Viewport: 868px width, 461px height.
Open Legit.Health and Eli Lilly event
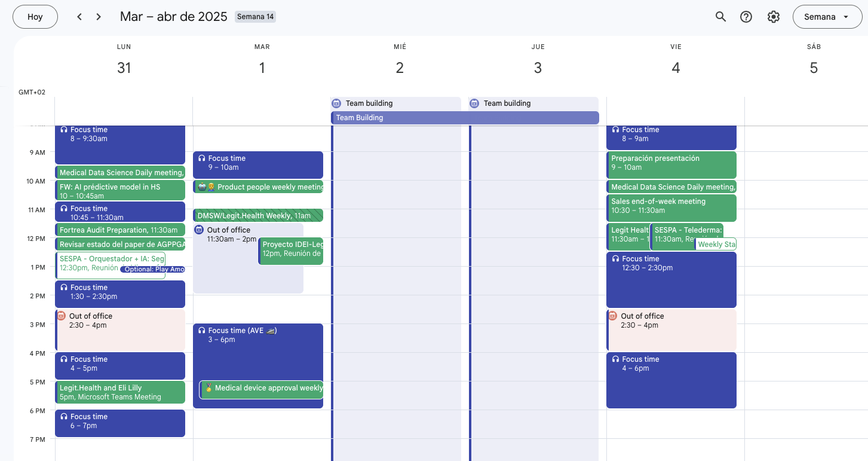click(x=120, y=392)
